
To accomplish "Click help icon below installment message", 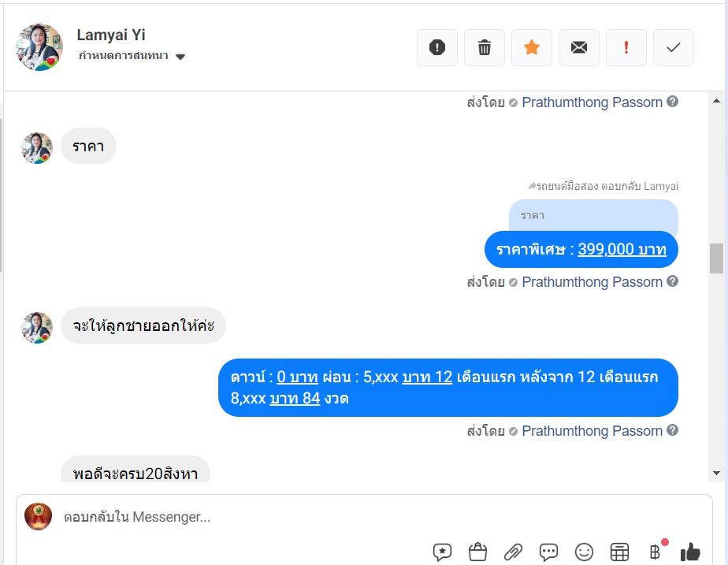I will (x=672, y=430).
